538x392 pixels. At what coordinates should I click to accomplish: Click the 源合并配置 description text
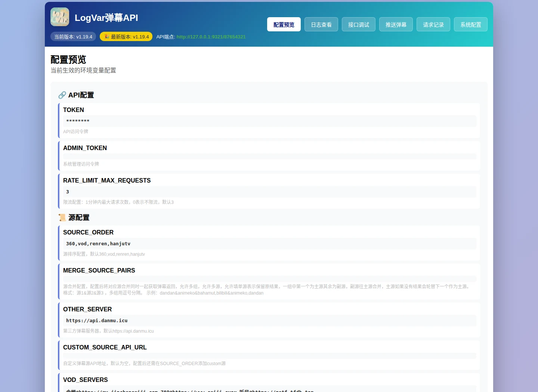[x=267, y=290]
